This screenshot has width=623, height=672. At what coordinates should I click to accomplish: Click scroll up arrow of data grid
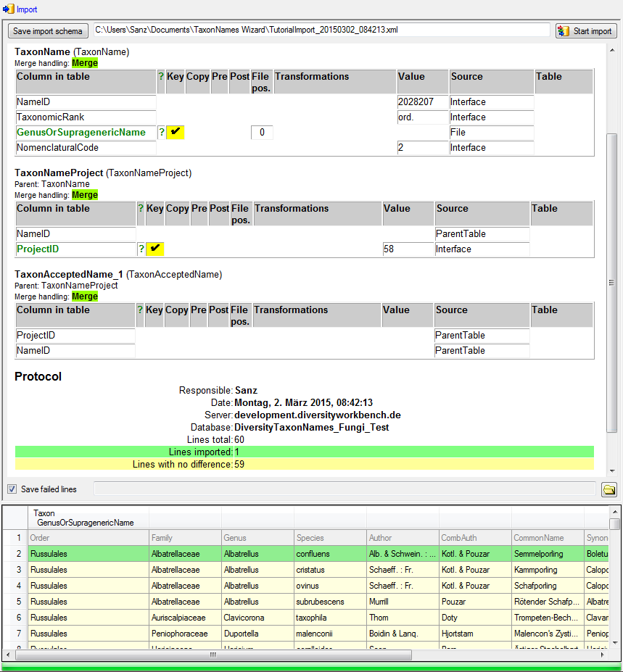click(614, 523)
